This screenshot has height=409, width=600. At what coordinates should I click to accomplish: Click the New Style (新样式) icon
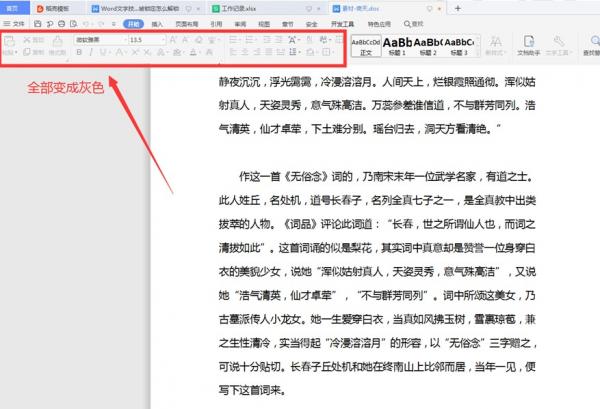click(x=496, y=45)
